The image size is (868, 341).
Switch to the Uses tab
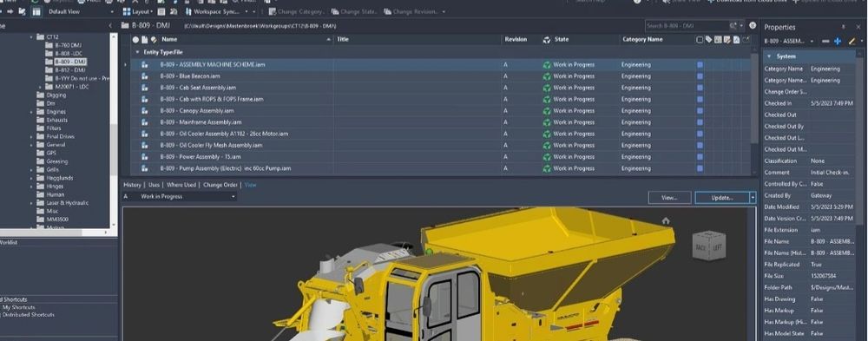[x=154, y=185]
